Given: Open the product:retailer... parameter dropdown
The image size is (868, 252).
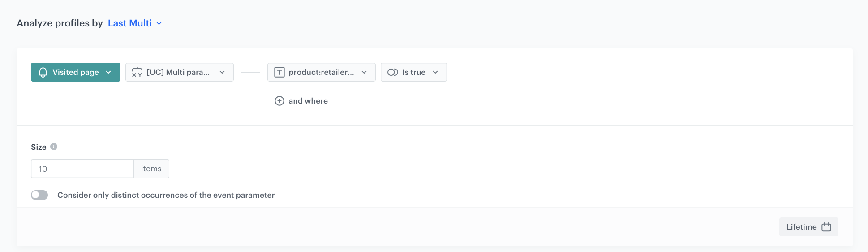Looking at the screenshot, I should pos(321,72).
